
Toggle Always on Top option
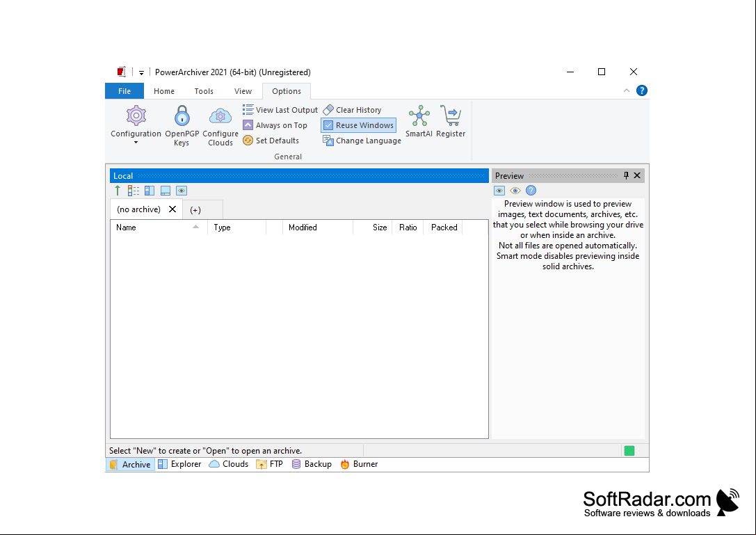tap(275, 125)
